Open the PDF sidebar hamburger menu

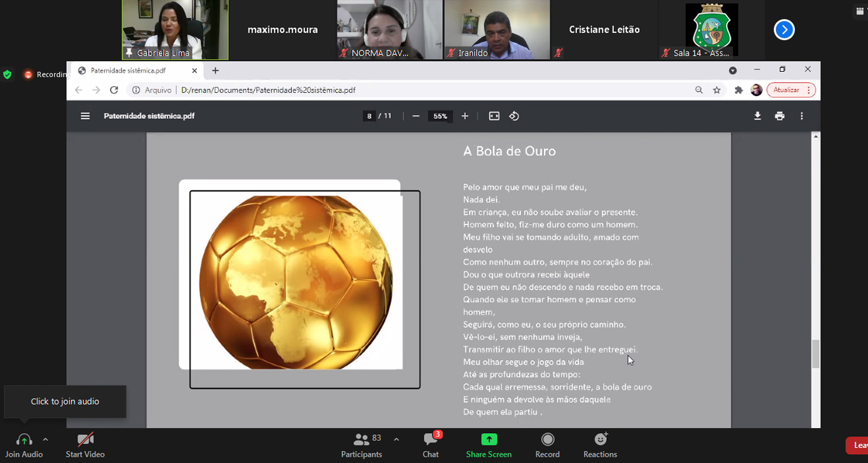click(85, 116)
